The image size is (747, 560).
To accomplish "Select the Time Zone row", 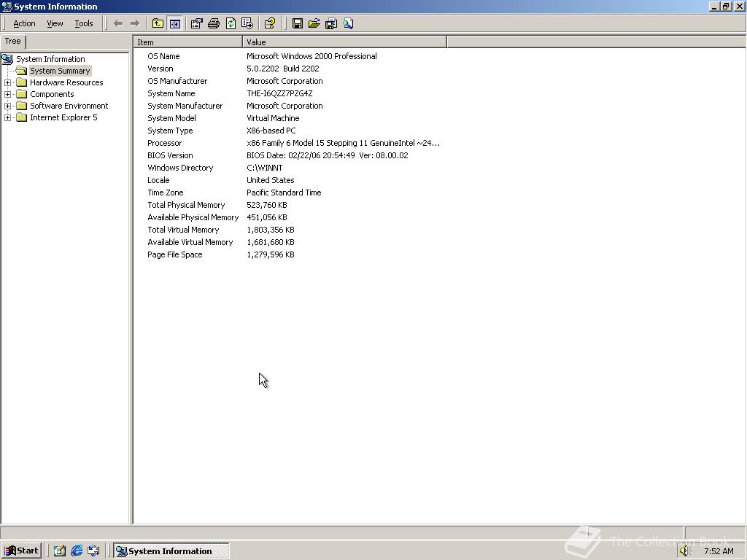I will [290, 192].
